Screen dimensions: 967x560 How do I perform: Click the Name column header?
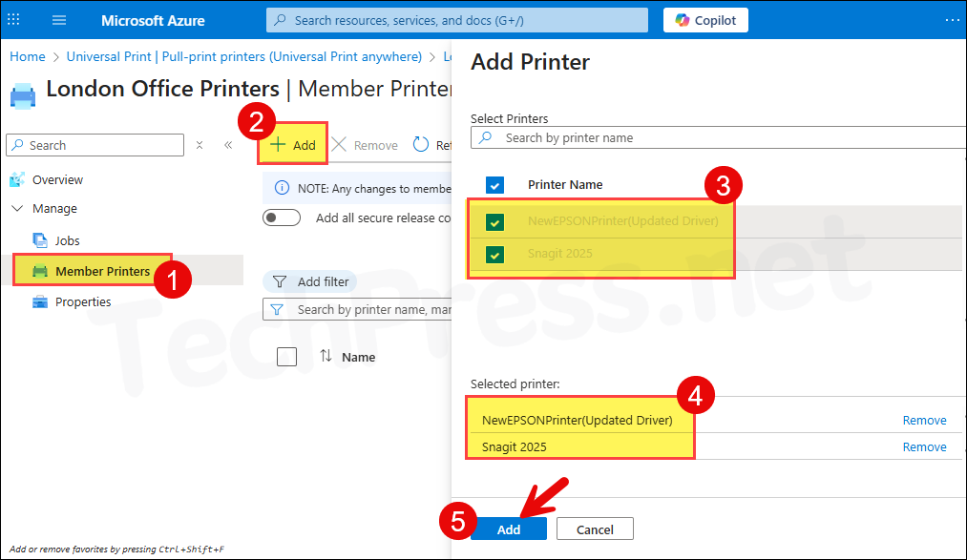358,358
